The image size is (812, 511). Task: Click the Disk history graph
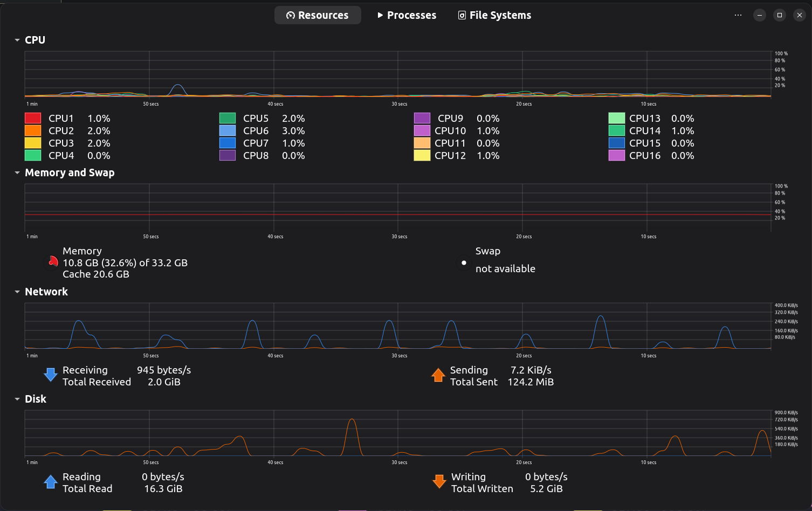pyautogui.click(x=398, y=433)
